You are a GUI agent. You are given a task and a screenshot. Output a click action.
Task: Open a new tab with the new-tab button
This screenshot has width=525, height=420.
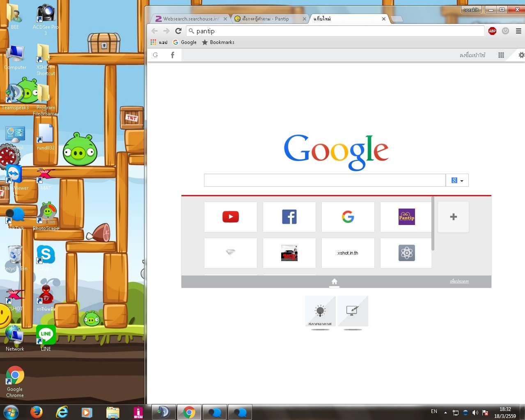click(x=397, y=19)
